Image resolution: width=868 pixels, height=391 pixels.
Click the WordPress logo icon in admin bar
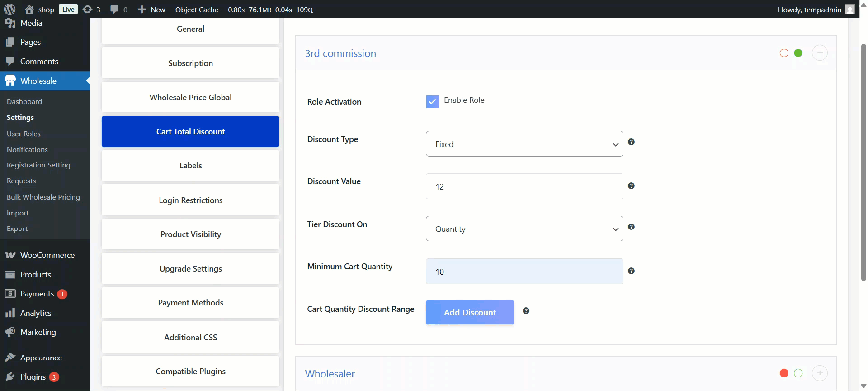click(x=9, y=9)
